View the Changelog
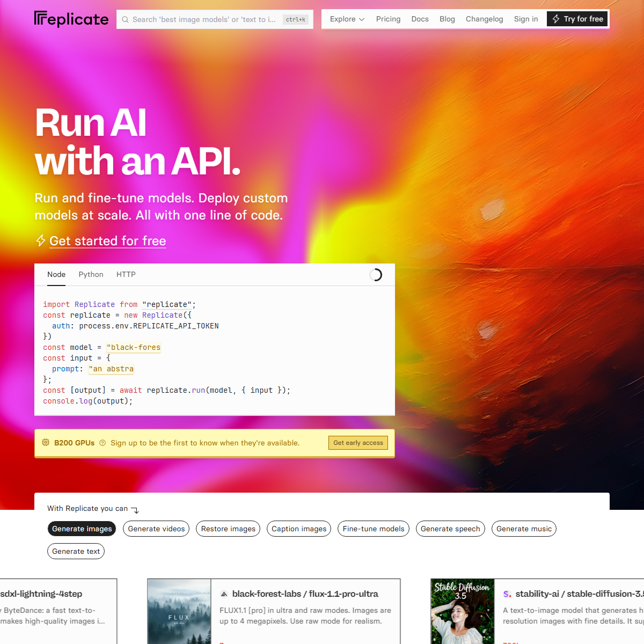 484,19
